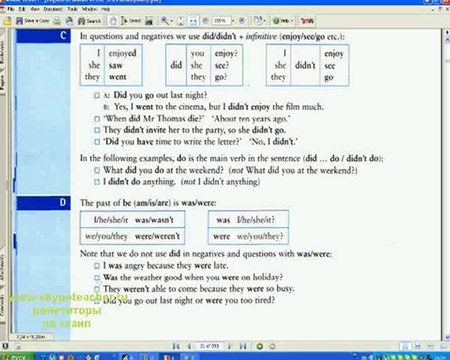Open the Help menu
The image size is (450, 360).
coord(105,9)
